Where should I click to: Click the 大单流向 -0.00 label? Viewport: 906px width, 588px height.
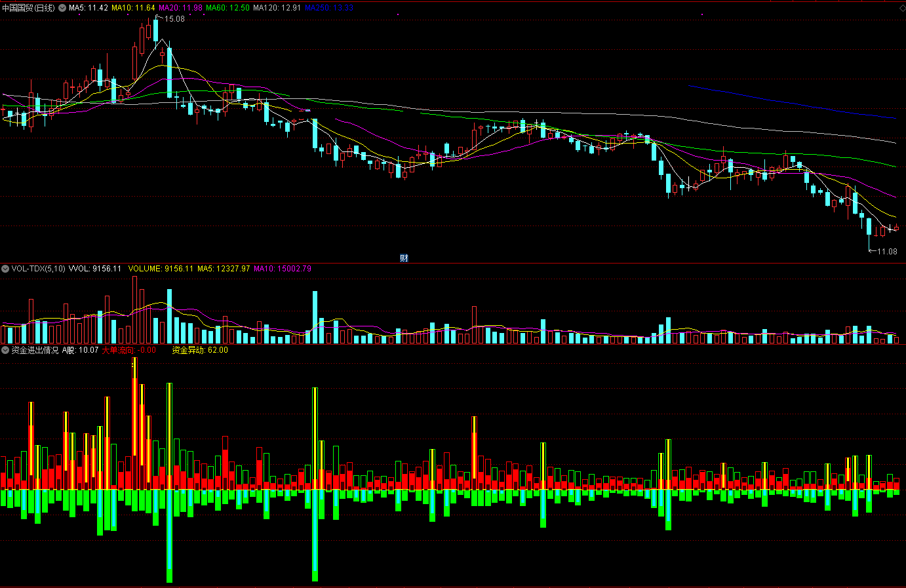point(129,350)
